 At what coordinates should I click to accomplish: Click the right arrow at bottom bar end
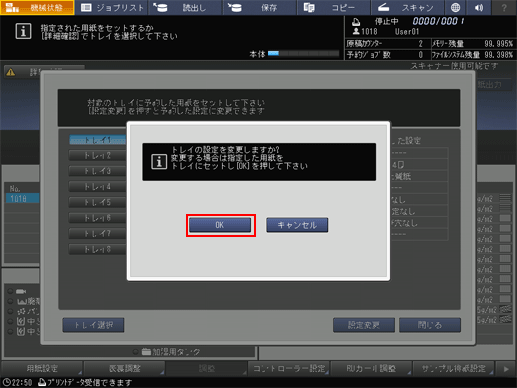[506, 369]
